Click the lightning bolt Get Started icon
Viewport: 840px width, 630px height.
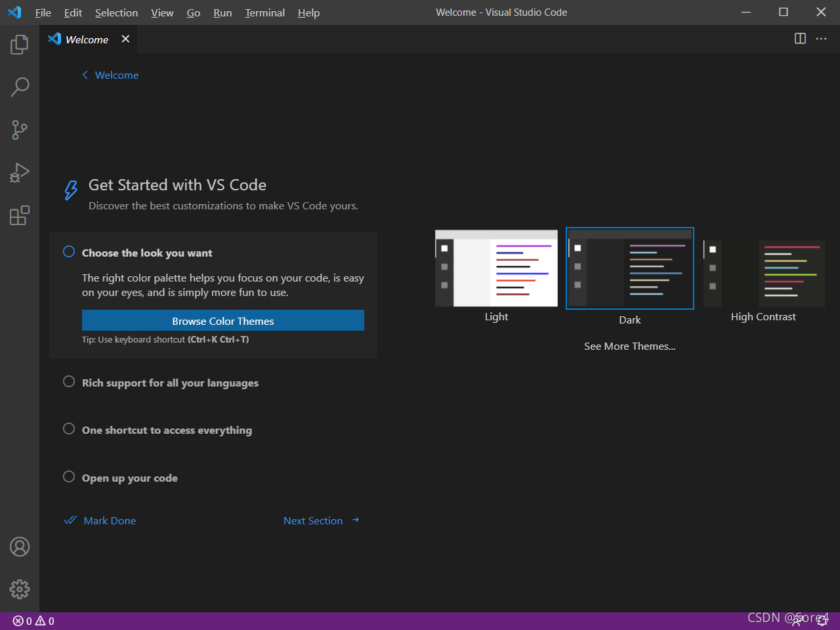tap(71, 190)
